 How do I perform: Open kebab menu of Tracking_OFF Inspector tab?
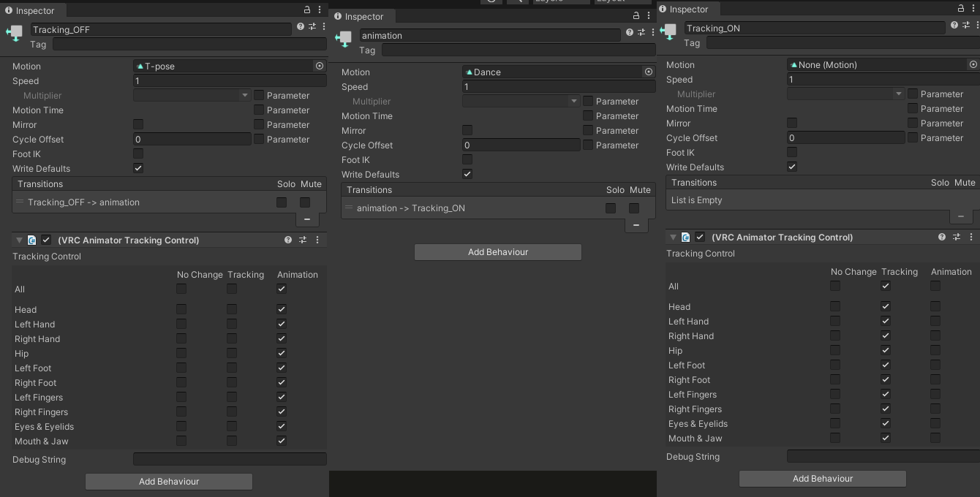(x=320, y=10)
